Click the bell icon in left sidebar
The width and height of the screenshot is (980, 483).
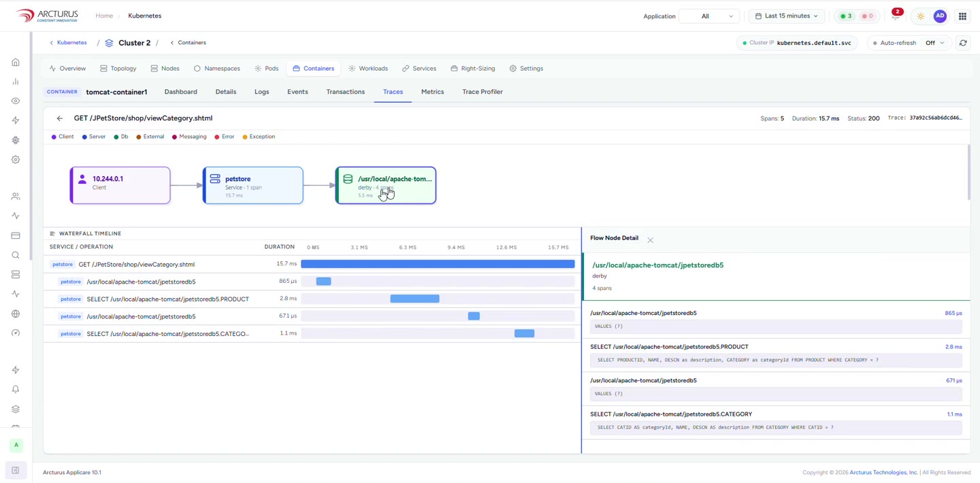[16, 389]
